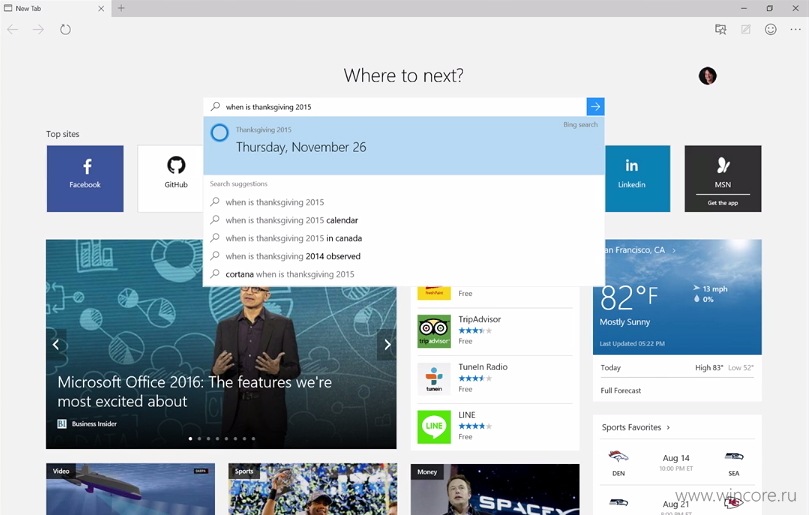809x515 pixels.
Task: Open the Web Note pen icon
Action: point(746,29)
